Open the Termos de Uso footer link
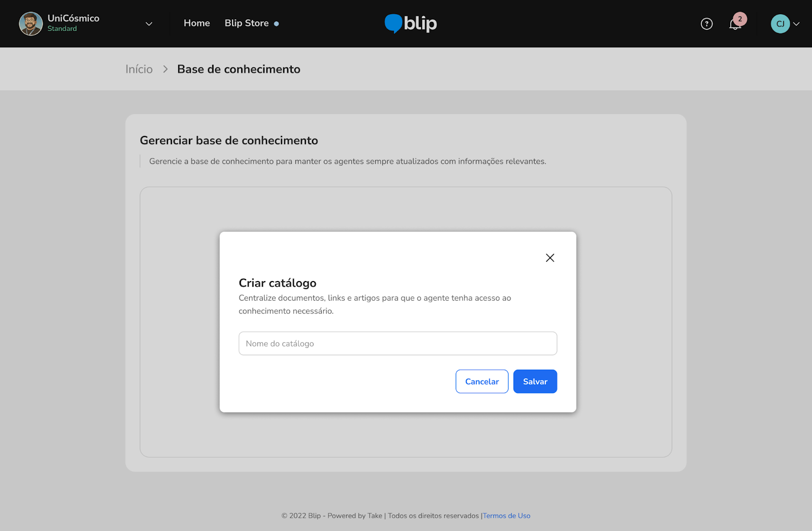 pyautogui.click(x=506, y=516)
